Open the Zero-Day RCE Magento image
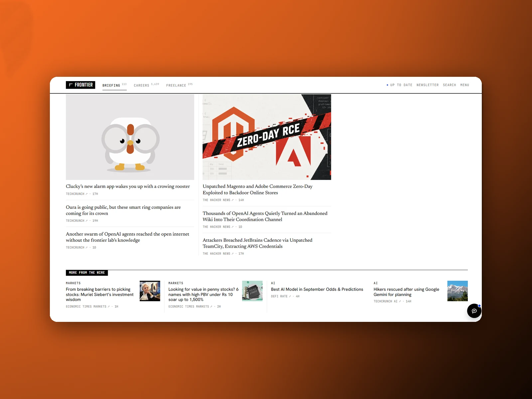Viewport: 532px width, 399px height. pyautogui.click(x=267, y=137)
